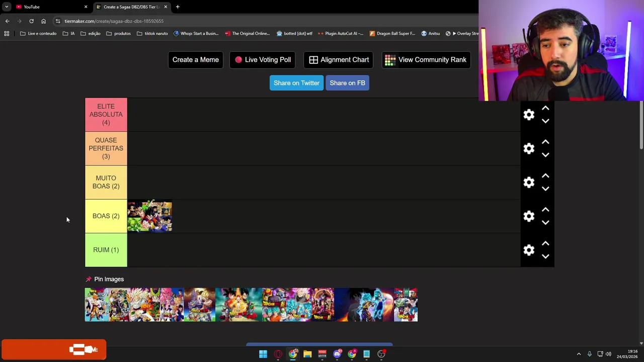Open the Windows Start menu
The width and height of the screenshot is (644, 362).
click(x=263, y=354)
